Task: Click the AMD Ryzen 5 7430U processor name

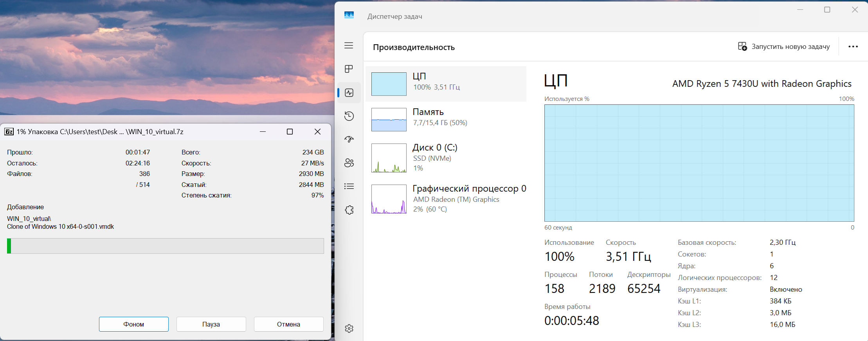Action: click(762, 84)
